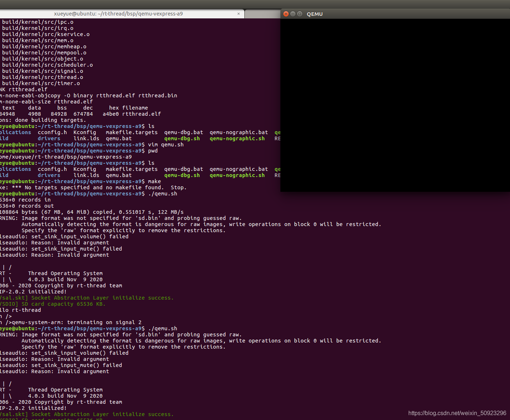
Task: Select the qemu-vexpress-a9 terminal tab
Action: point(119,13)
